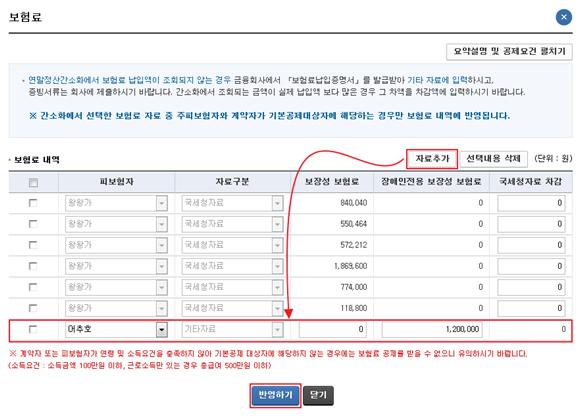The height and width of the screenshot is (418, 581).
Task: Open 피보험자 dropdown in the 572,212 row
Action: coord(116,245)
